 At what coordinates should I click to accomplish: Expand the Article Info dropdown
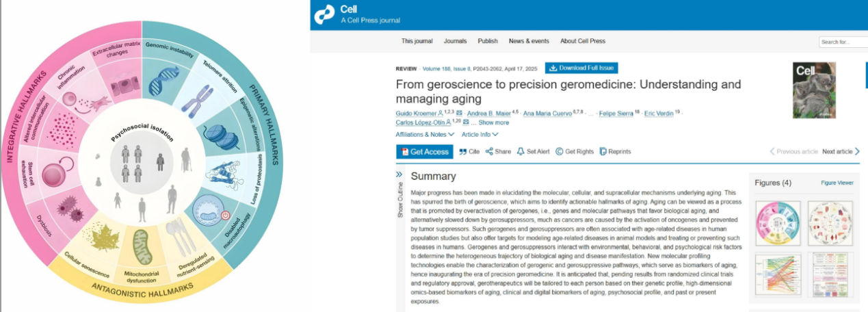coord(479,134)
